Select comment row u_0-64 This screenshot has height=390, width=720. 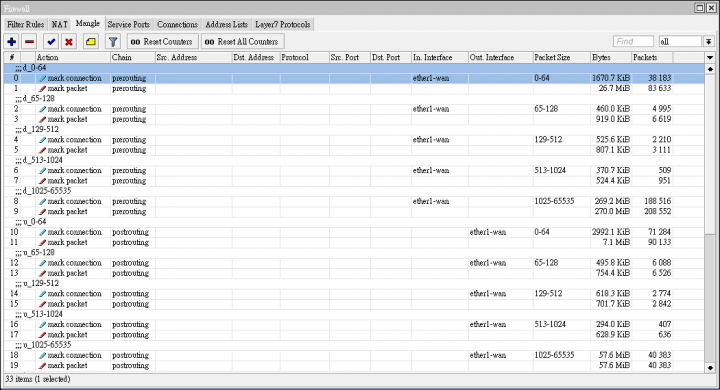coord(354,222)
